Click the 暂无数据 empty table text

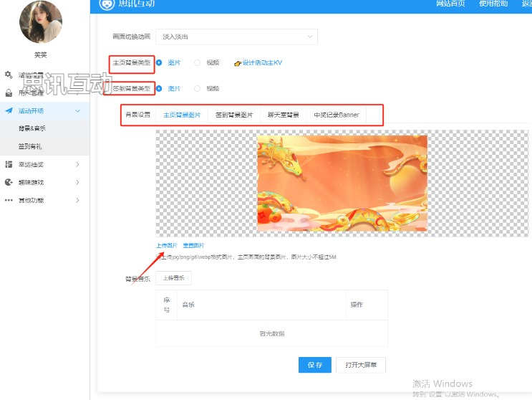click(272, 334)
